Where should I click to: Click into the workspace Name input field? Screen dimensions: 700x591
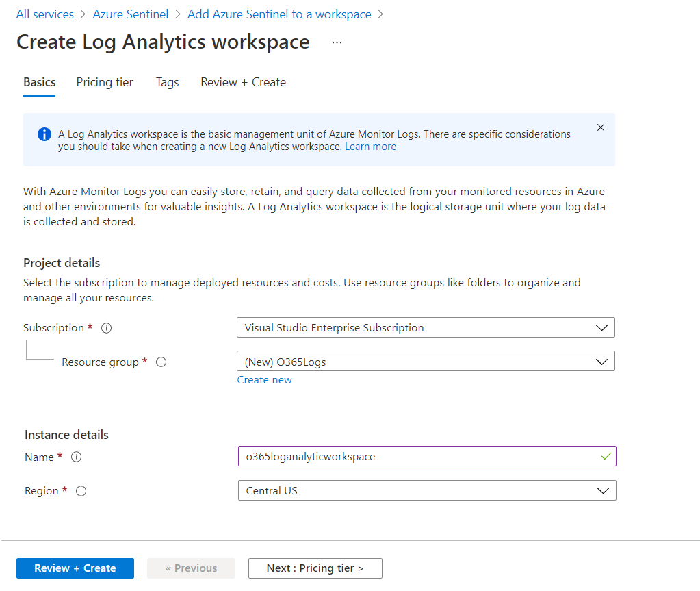(417, 457)
